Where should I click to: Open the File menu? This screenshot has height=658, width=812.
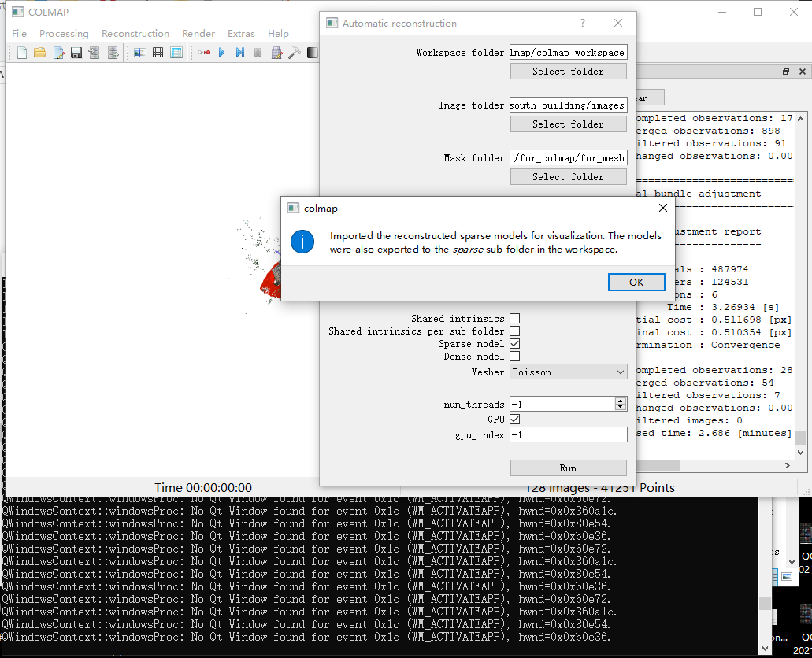19,34
